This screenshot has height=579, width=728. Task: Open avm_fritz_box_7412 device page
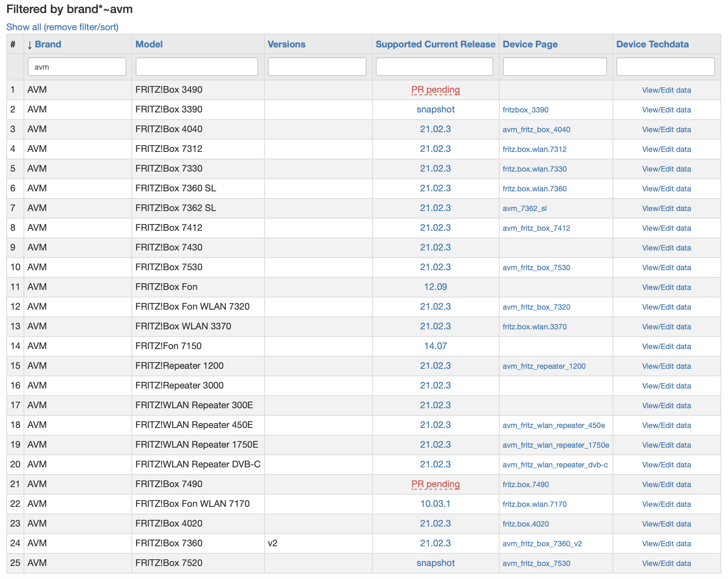(537, 228)
